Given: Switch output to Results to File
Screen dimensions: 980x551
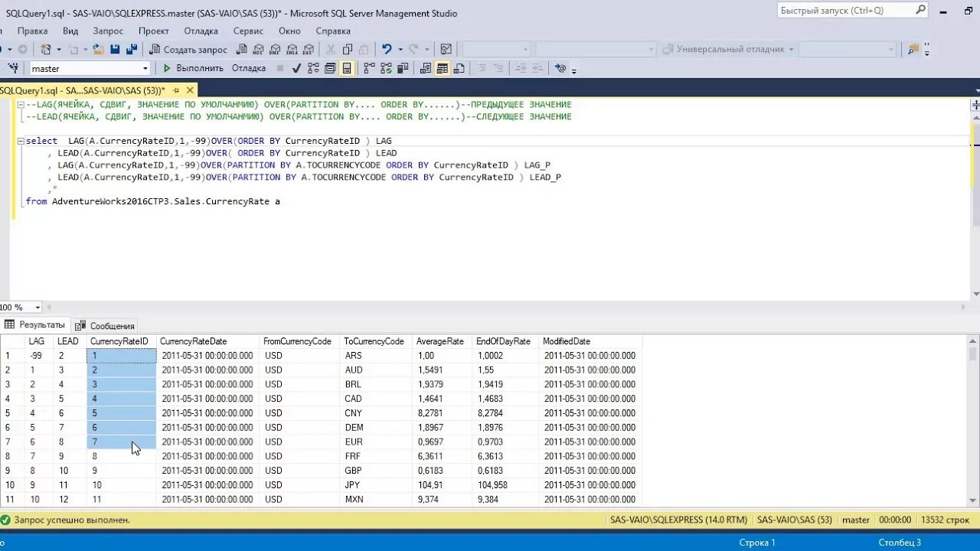Looking at the screenshot, I should click(x=459, y=68).
